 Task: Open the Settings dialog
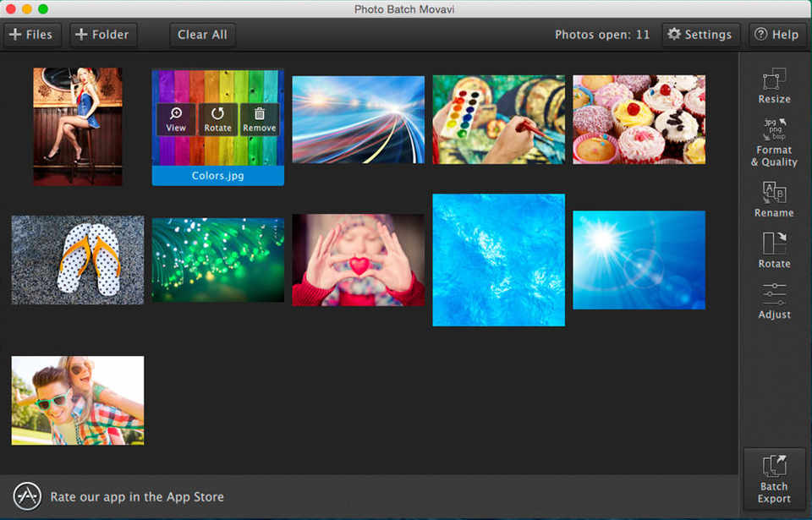click(700, 35)
